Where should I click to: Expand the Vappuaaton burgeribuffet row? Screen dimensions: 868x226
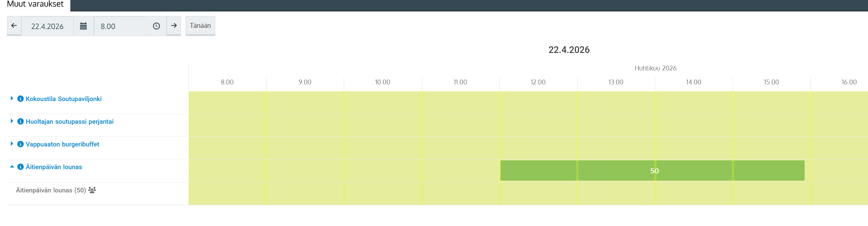[x=12, y=144]
